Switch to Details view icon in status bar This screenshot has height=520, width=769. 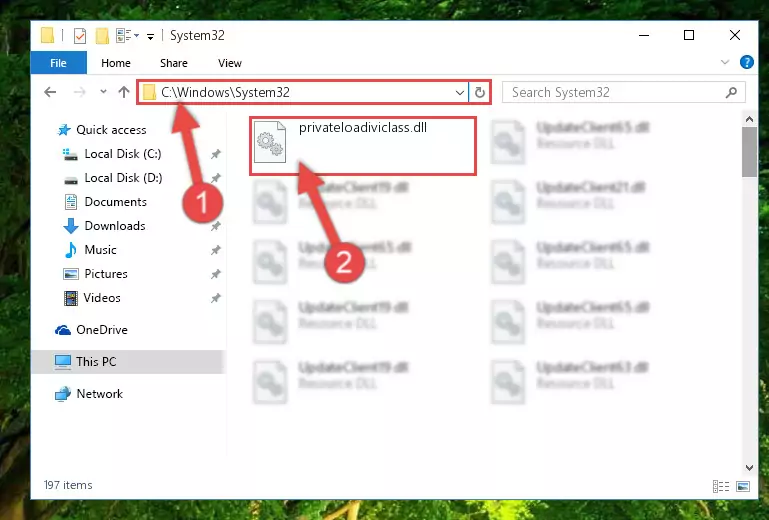720,486
